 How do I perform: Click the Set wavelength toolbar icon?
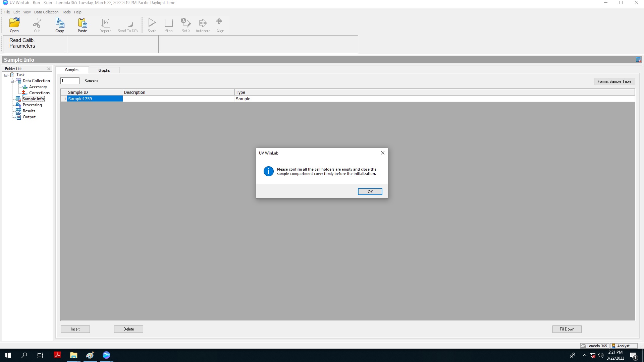(186, 25)
